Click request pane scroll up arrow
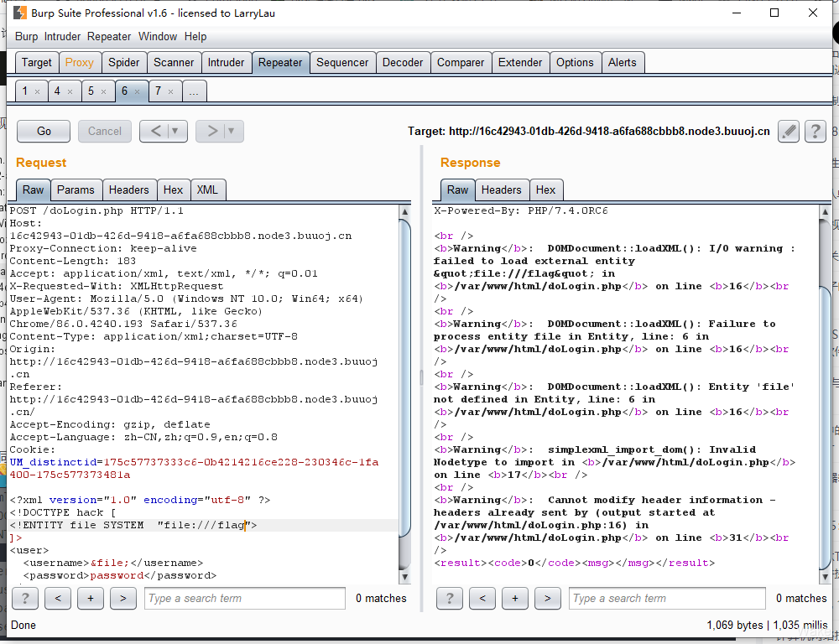 click(x=405, y=212)
